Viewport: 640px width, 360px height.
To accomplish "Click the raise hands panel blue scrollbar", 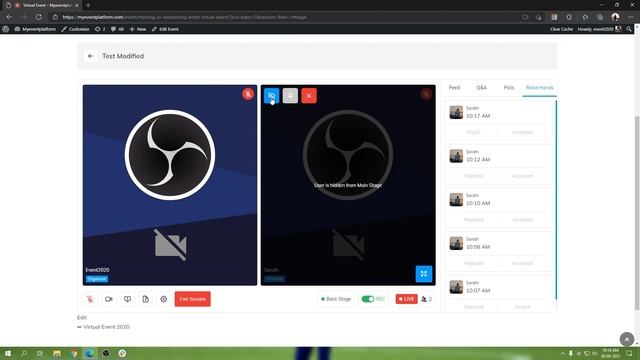I will click(556, 200).
